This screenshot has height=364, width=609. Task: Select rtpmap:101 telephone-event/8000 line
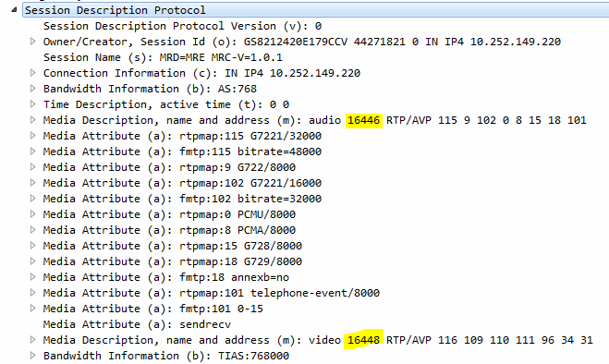coord(212,293)
